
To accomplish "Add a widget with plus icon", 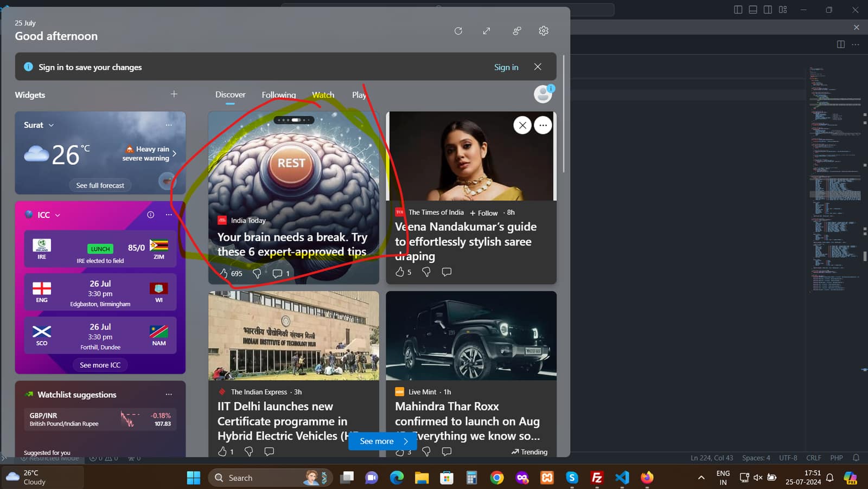I will pyautogui.click(x=174, y=94).
